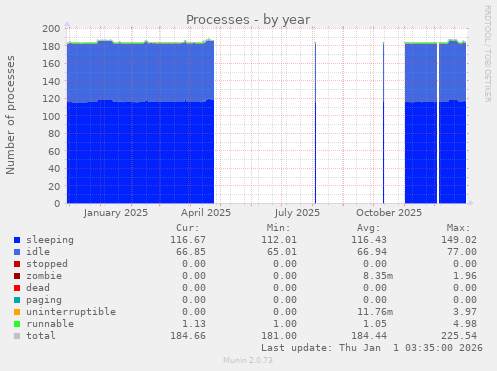This screenshot has height=371, width=497.
Task: Click the idle average value 66.94
Action: tap(372, 252)
